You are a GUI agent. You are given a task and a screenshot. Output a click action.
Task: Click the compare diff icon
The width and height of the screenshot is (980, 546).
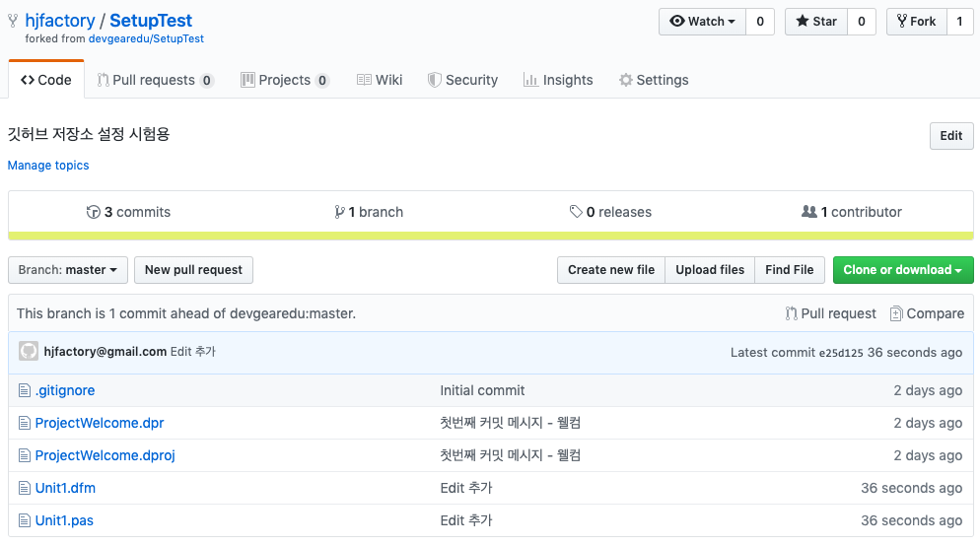895,313
